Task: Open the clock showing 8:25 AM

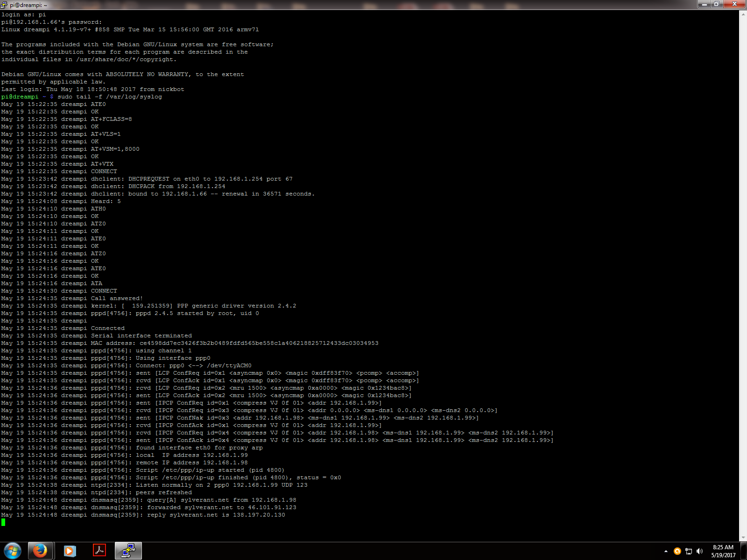Action: (x=723, y=551)
